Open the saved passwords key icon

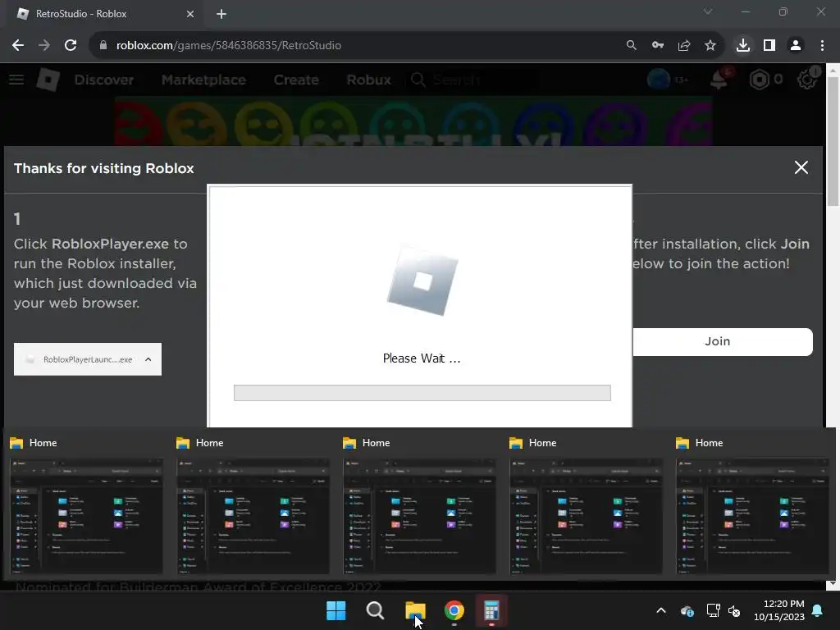[x=658, y=46]
